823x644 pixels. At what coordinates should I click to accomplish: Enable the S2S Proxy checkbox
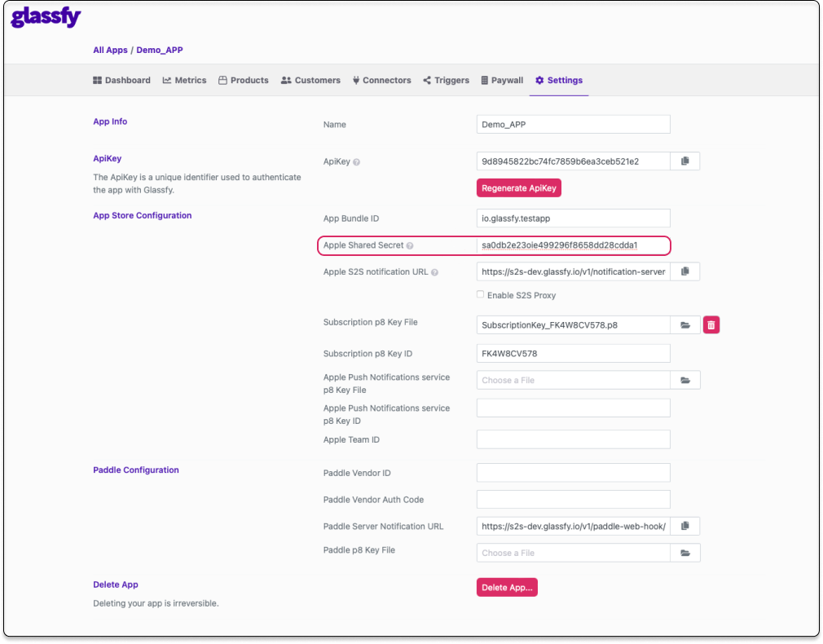[x=480, y=294]
